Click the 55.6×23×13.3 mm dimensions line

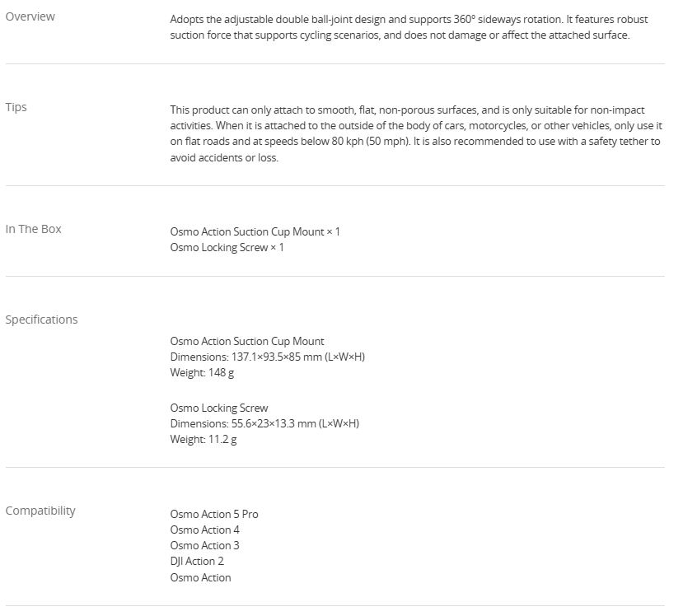click(264, 423)
